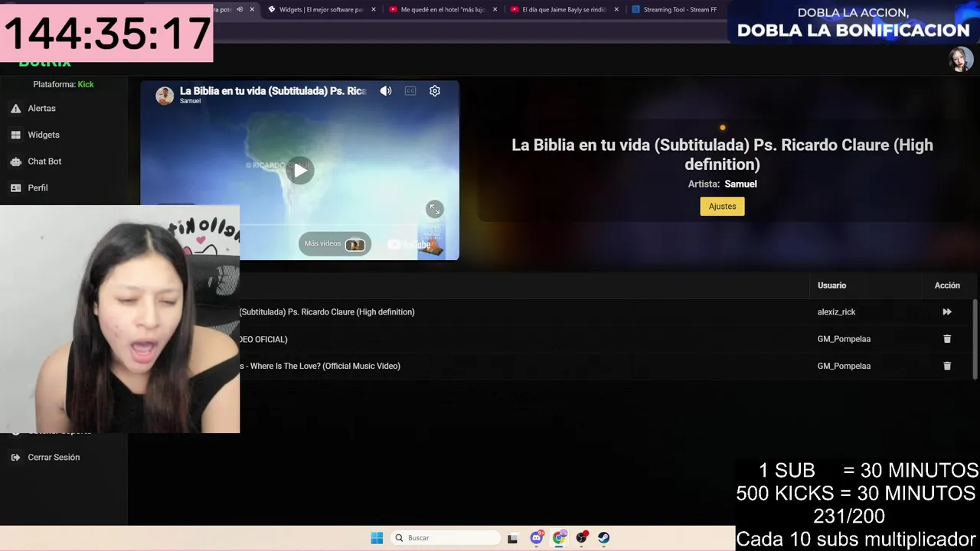
Task: Open Google Chrome from the taskbar
Action: 559,538
